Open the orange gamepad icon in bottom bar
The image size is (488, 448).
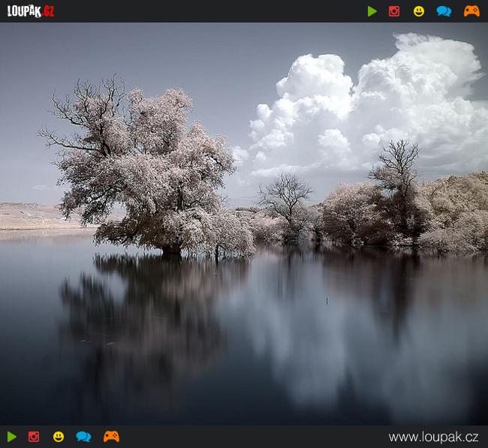click(x=111, y=437)
